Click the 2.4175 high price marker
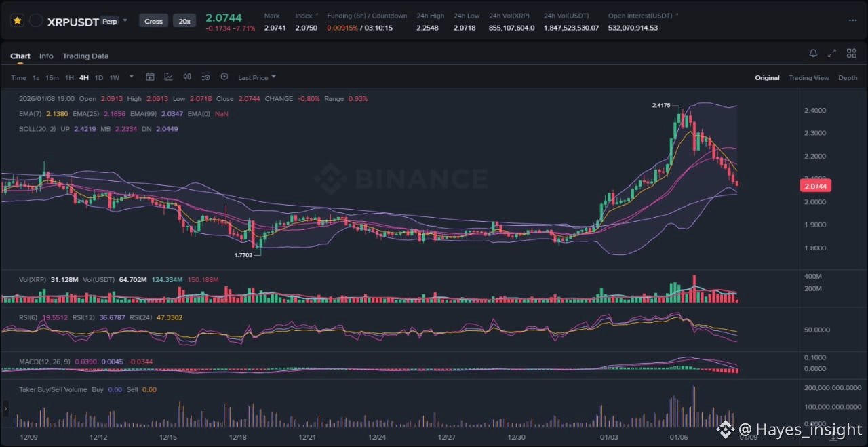 coord(661,105)
